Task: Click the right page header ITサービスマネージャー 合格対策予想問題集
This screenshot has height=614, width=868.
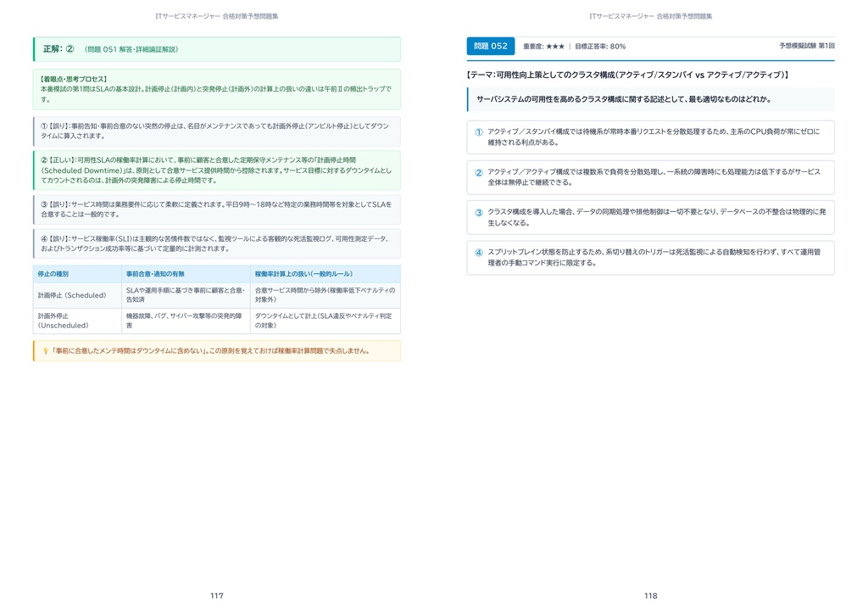Action: coord(650,17)
